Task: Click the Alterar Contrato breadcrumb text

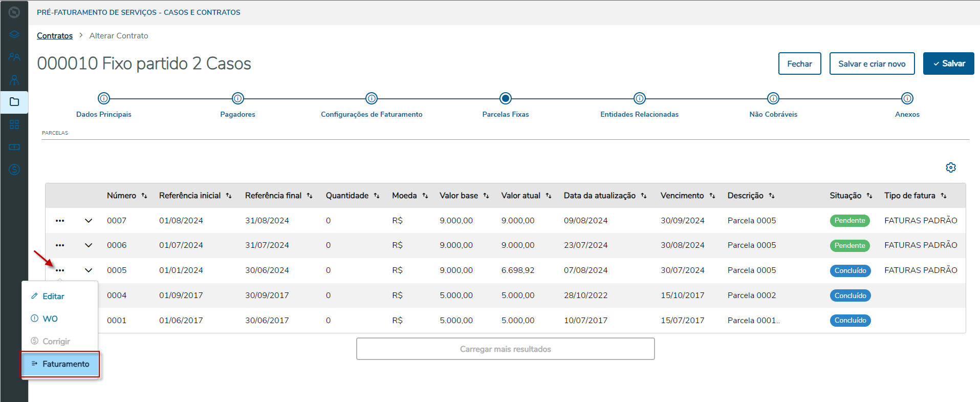Action: [x=119, y=35]
